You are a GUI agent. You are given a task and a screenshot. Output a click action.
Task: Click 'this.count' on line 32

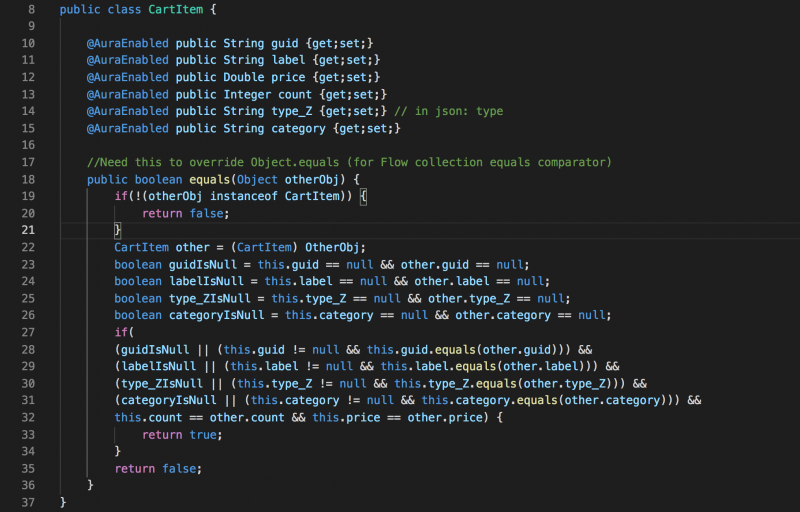point(148,418)
